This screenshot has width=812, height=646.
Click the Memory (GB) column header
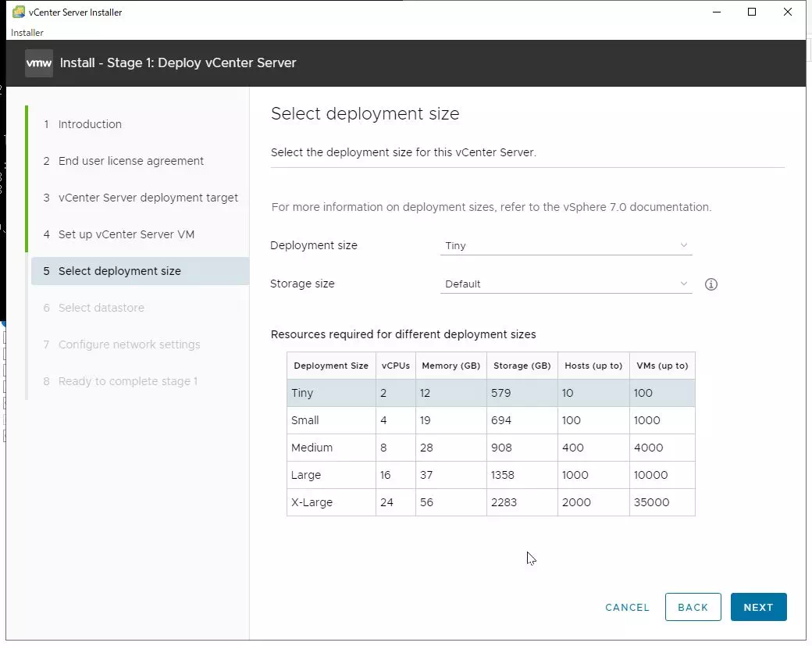[x=451, y=366]
